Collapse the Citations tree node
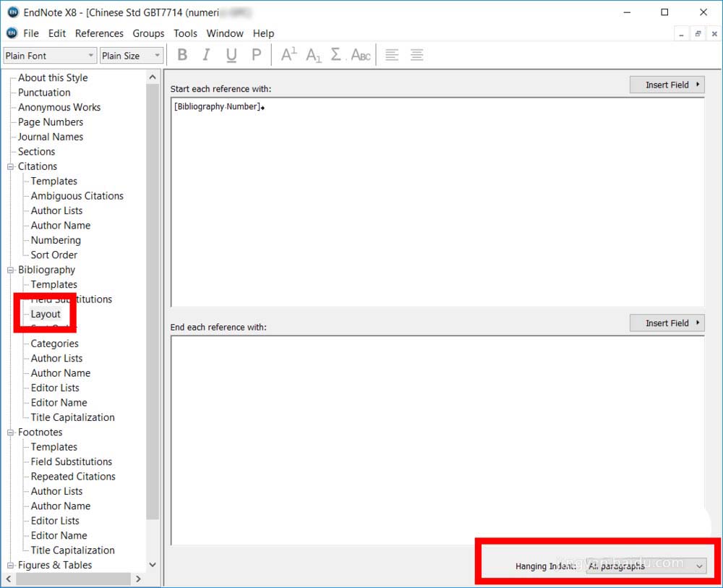Viewport: 723px width, 588px height. (x=10, y=166)
